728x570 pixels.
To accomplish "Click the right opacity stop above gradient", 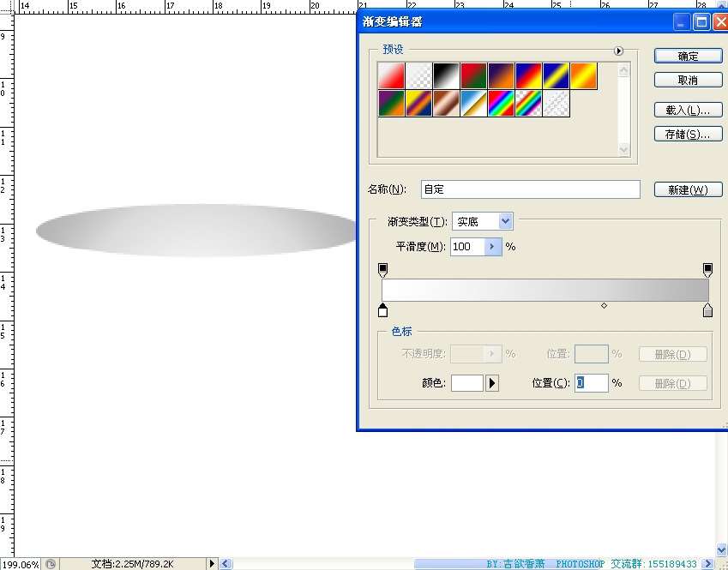I will click(x=707, y=270).
